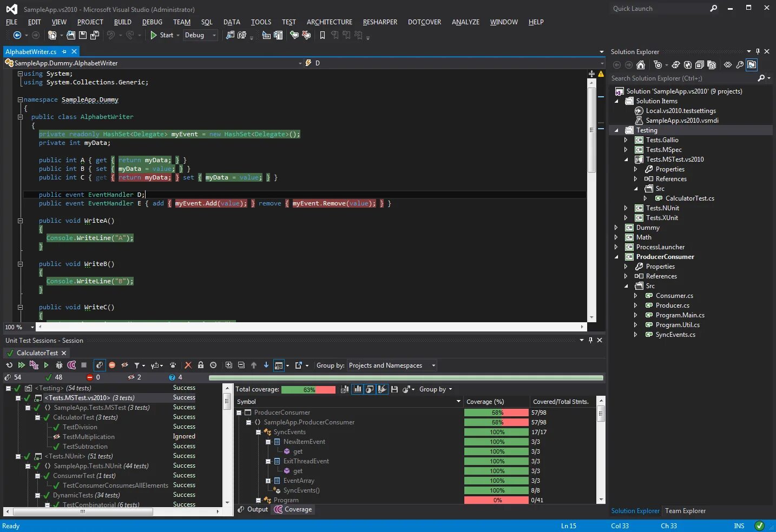Image resolution: width=776 pixels, height=532 pixels.
Task: Collapse the WriteA() method in editor
Action: click(20, 221)
